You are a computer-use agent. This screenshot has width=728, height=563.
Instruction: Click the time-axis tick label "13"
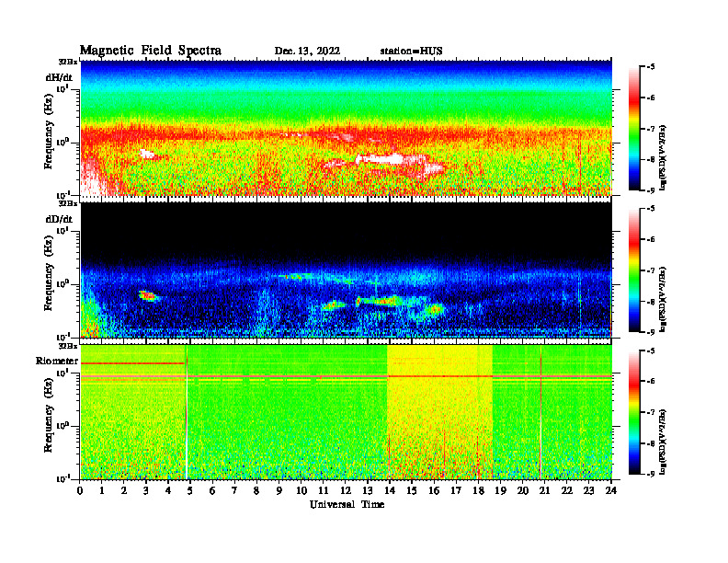pyautogui.click(x=369, y=491)
